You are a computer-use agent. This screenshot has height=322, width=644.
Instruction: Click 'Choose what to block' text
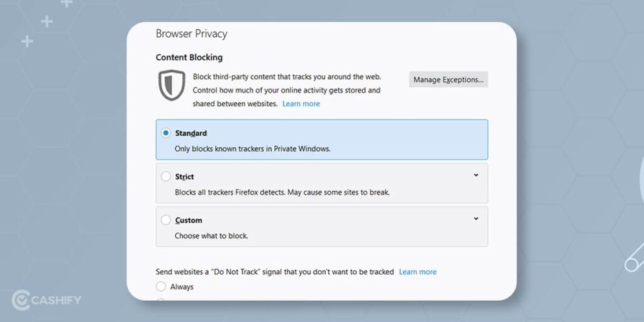point(211,236)
